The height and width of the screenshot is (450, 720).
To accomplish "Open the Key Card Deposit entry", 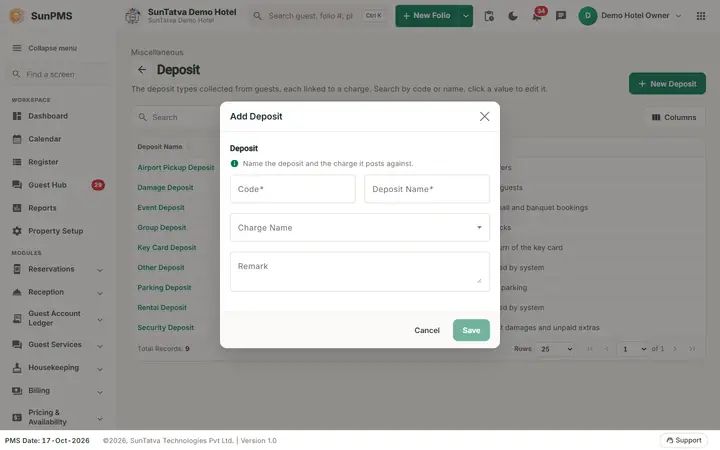I will [167, 248].
